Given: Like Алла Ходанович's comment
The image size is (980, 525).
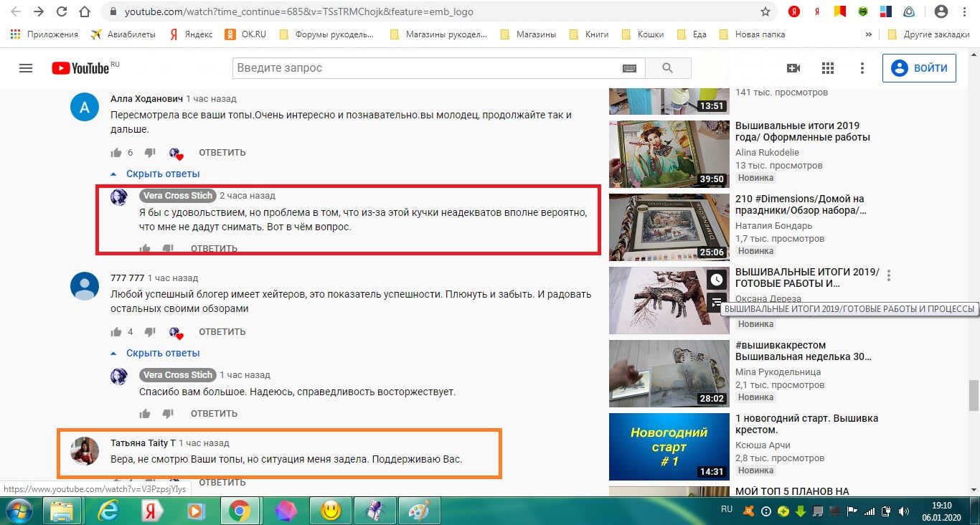Looking at the screenshot, I should [x=116, y=153].
